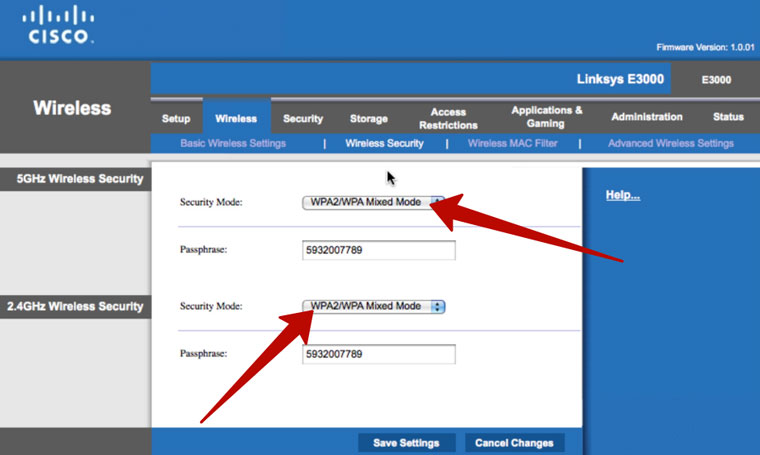Open the Administration tab
Viewport: 760px width, 455px height.
pyautogui.click(x=647, y=117)
